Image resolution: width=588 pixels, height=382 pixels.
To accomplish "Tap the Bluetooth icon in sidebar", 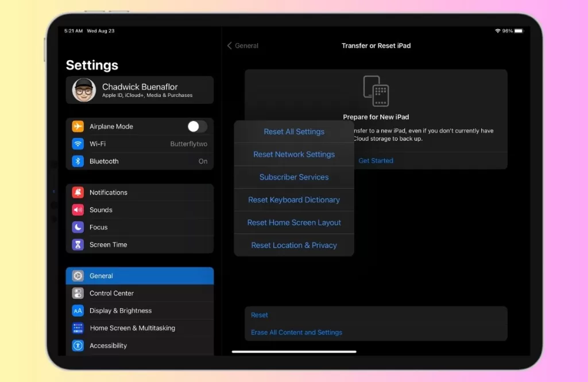I will [78, 161].
